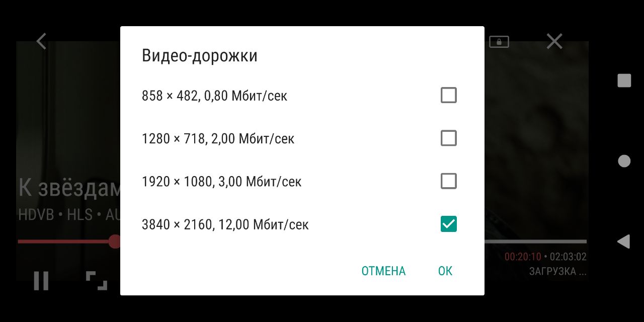The image size is (644, 322).
Task: Pick the 1280 × 718, 2,00 Мбит/сек entry
Action: pyautogui.click(x=218, y=138)
